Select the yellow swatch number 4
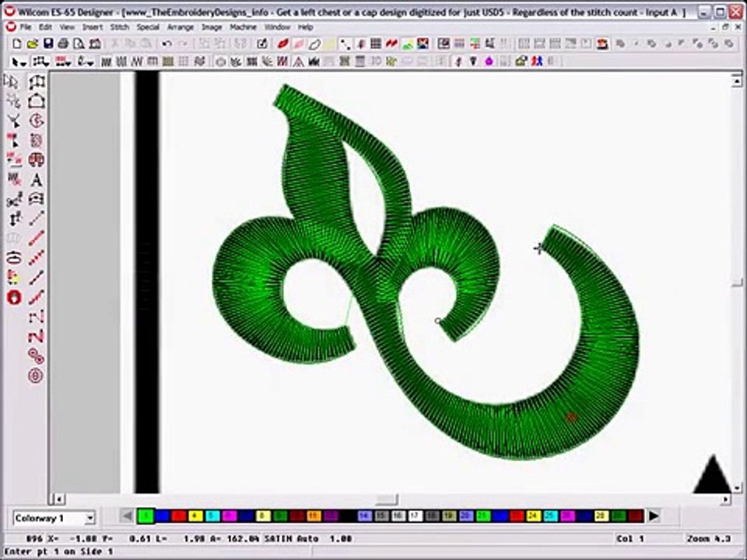 coord(196,516)
